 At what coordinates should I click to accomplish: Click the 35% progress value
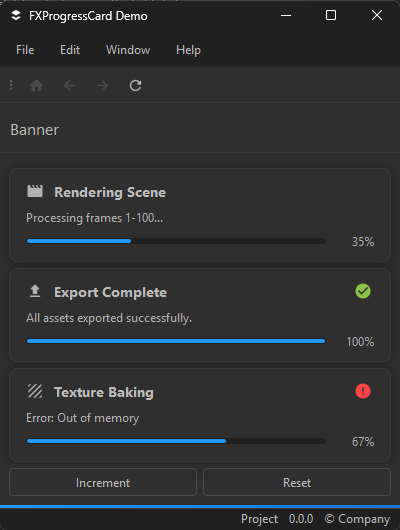363,242
